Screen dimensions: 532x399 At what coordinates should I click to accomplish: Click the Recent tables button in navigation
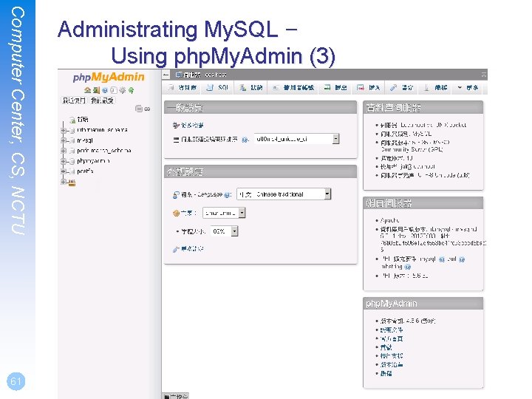(x=74, y=100)
